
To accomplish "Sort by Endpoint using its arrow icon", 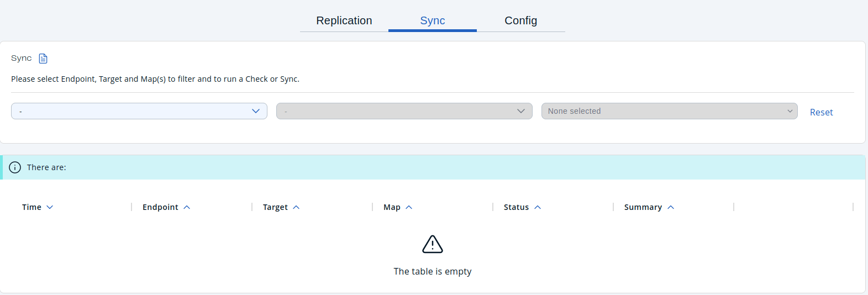I will (x=187, y=207).
